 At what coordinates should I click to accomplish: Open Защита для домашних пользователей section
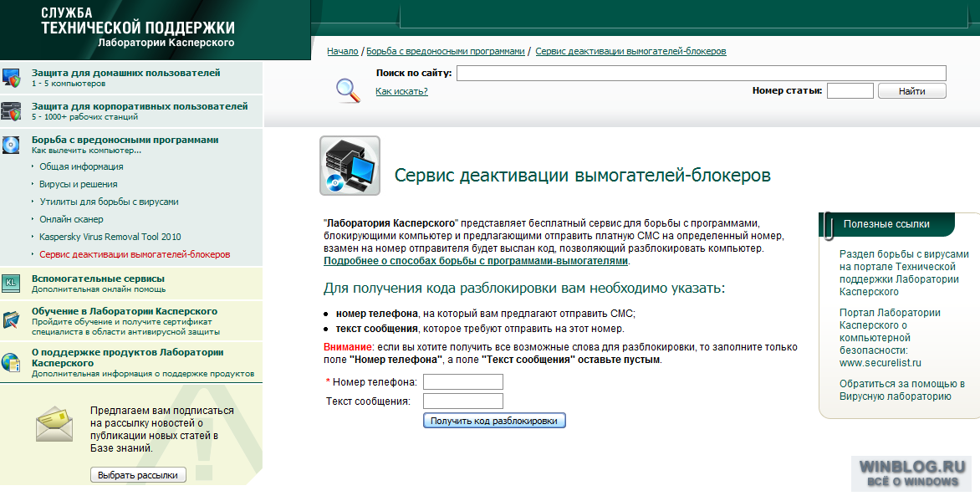coord(125,73)
